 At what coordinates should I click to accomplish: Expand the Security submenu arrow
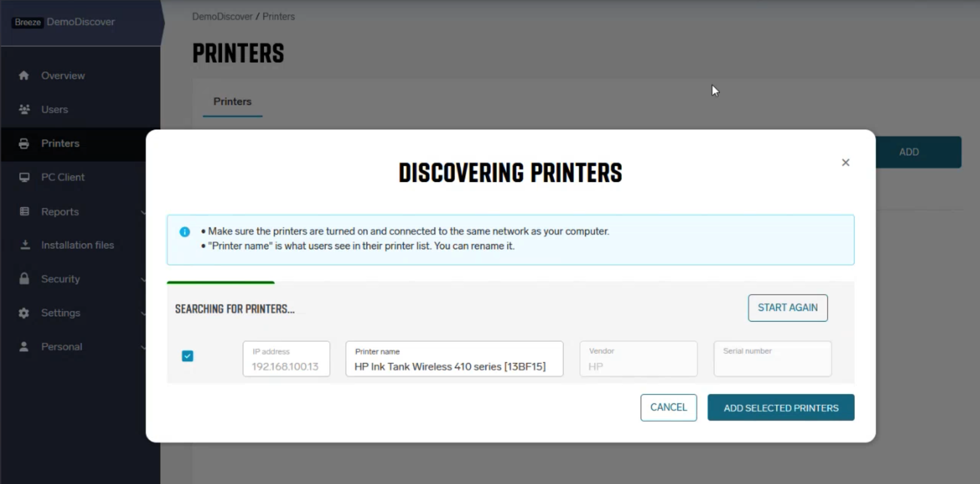[x=143, y=279]
